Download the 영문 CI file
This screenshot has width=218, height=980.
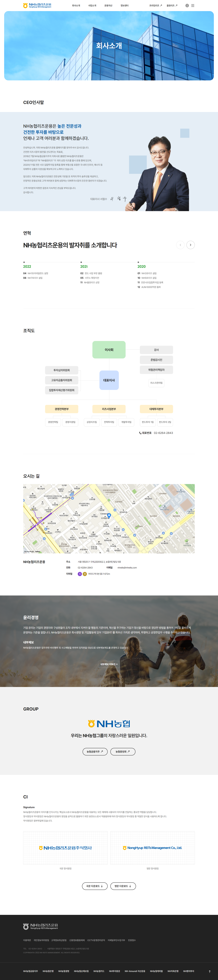point(123,886)
